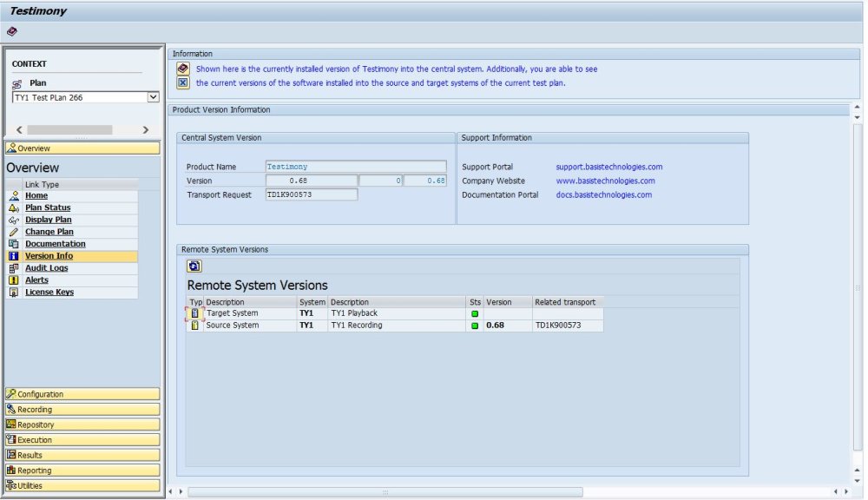Expand the Results section
This screenshot has height=500, width=868.
pos(82,455)
